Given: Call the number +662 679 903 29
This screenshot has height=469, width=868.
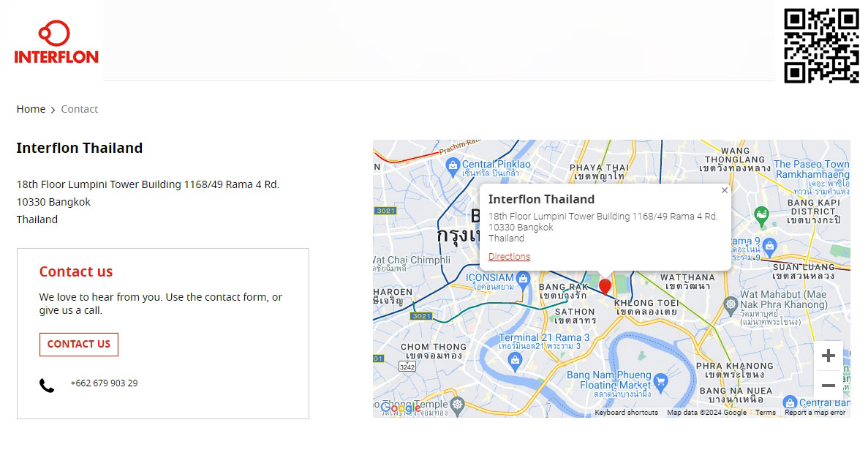Looking at the screenshot, I should click(x=104, y=383).
